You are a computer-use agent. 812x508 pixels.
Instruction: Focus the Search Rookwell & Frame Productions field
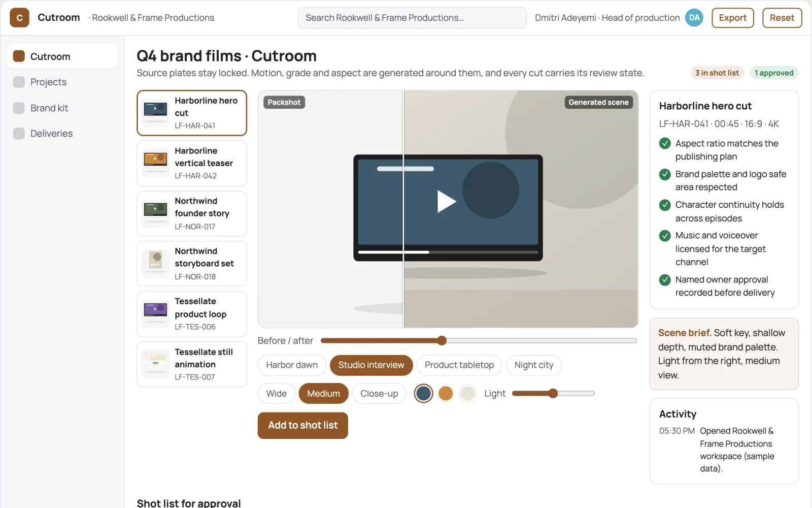(x=412, y=18)
